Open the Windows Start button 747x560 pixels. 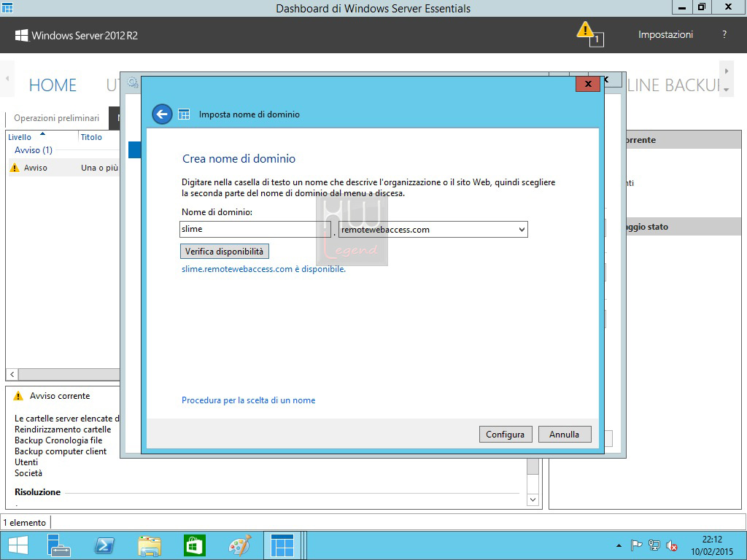[18, 545]
